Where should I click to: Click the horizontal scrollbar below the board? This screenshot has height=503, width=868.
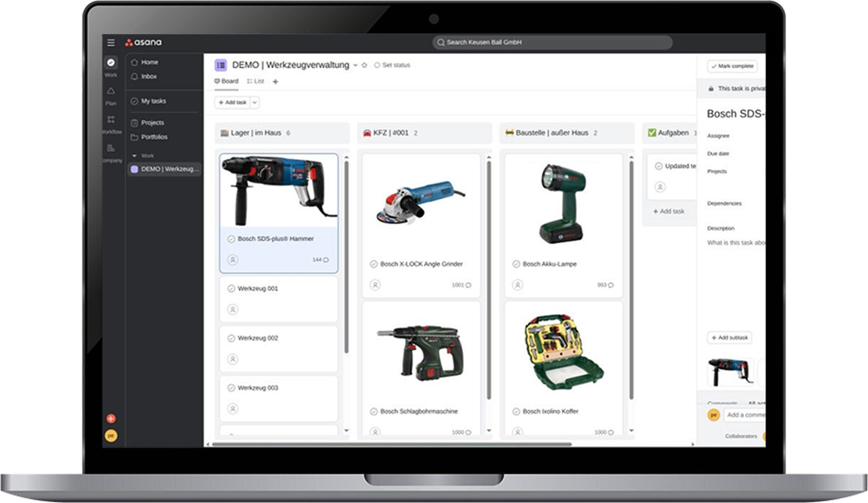coord(392,444)
